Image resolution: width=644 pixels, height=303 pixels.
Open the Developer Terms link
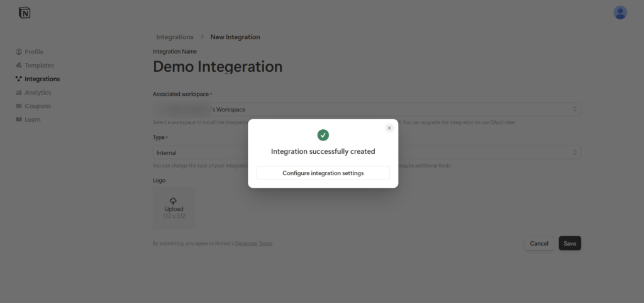(x=253, y=243)
